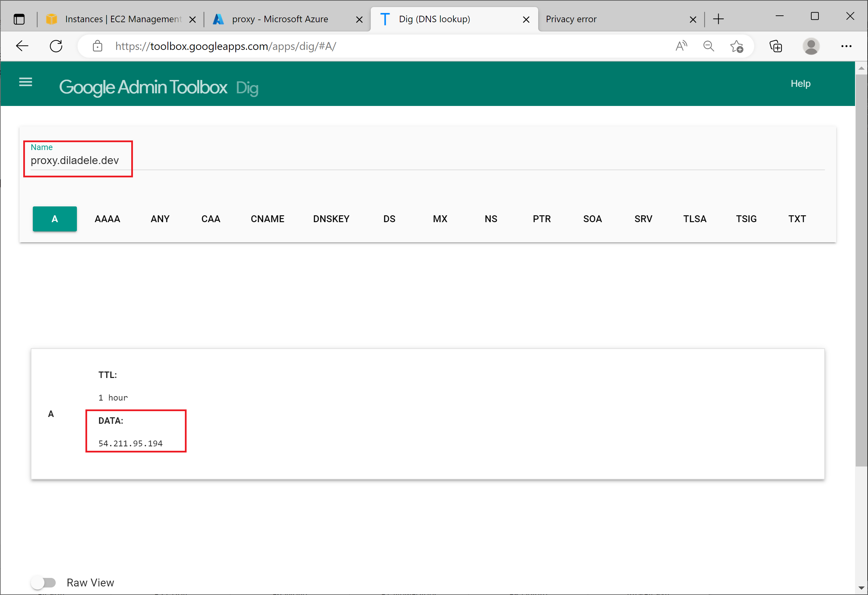
Task: Click the PTR record type tab
Action: (x=542, y=218)
